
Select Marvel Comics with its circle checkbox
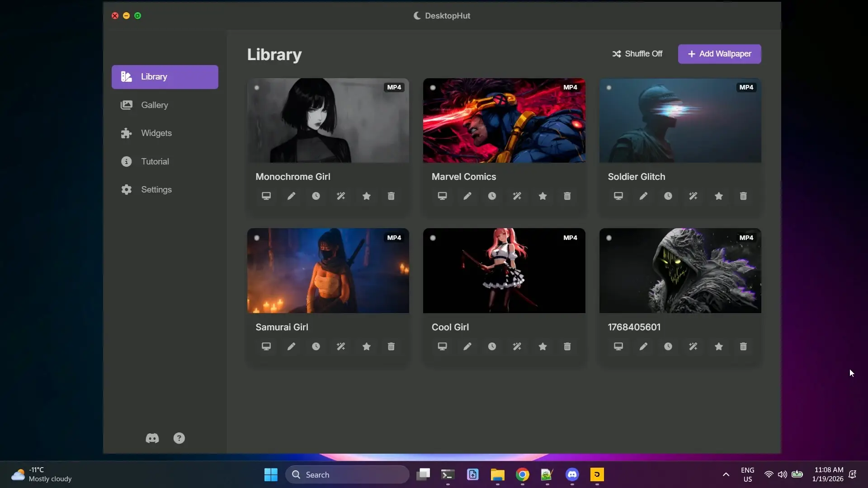(x=433, y=88)
